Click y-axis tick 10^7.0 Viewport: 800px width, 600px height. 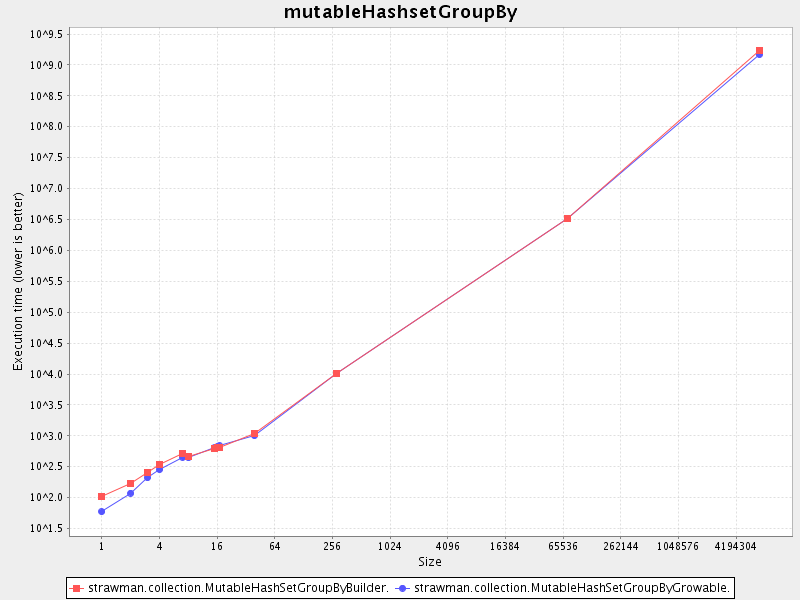click(x=46, y=189)
